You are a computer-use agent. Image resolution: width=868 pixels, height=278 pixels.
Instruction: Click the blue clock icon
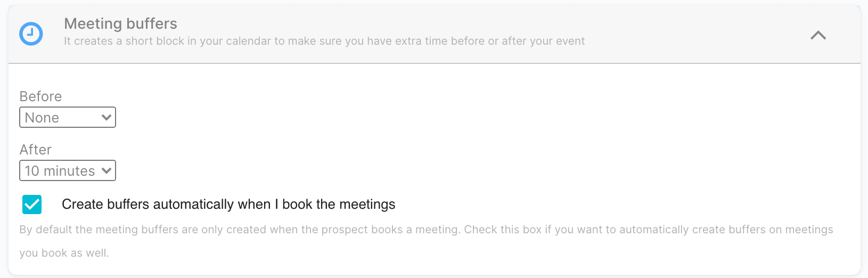point(31,34)
